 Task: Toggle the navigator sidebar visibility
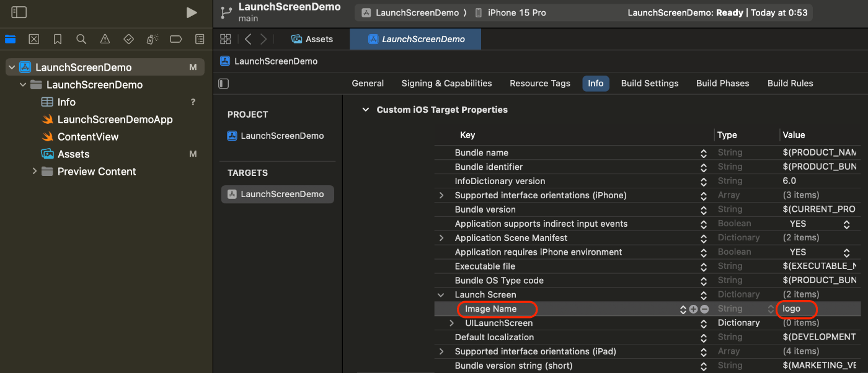(x=19, y=12)
